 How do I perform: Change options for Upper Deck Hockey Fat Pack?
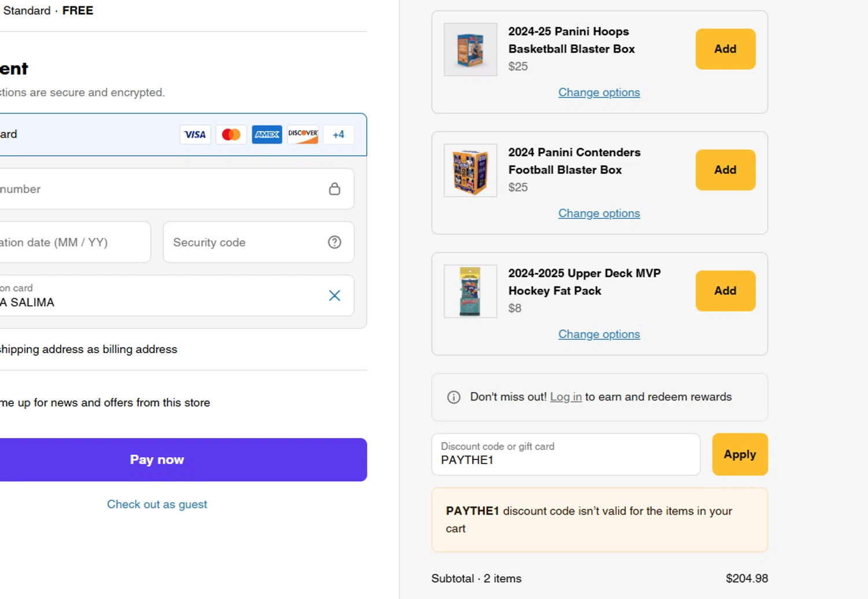(599, 335)
